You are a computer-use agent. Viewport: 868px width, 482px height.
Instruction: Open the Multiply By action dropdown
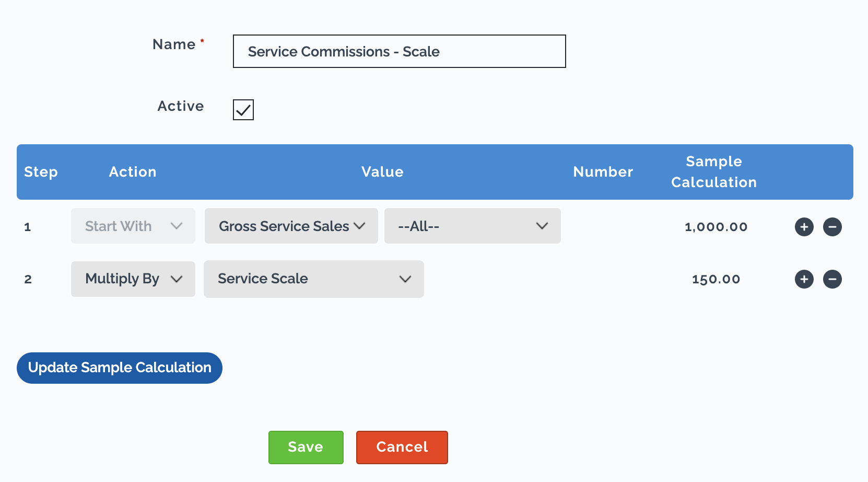click(x=133, y=279)
